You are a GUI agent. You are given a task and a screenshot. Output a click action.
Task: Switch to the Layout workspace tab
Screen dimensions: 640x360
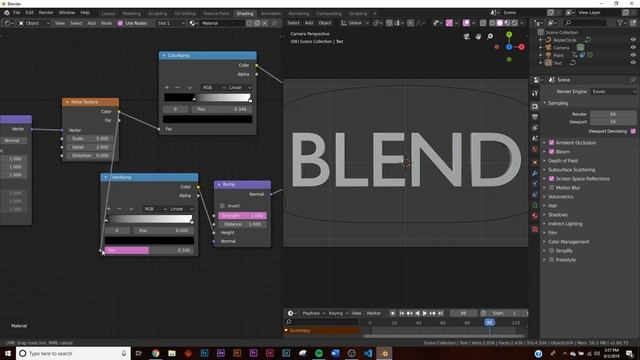tap(108, 13)
